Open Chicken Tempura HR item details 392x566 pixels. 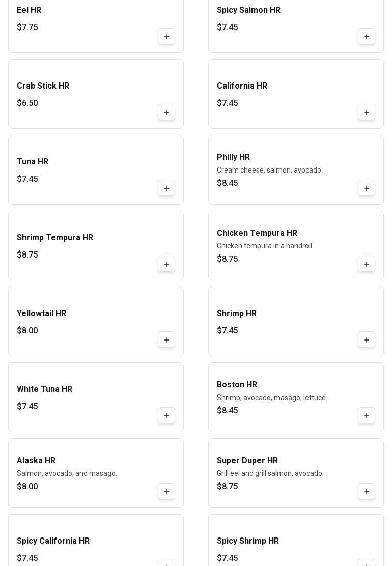[x=257, y=233]
